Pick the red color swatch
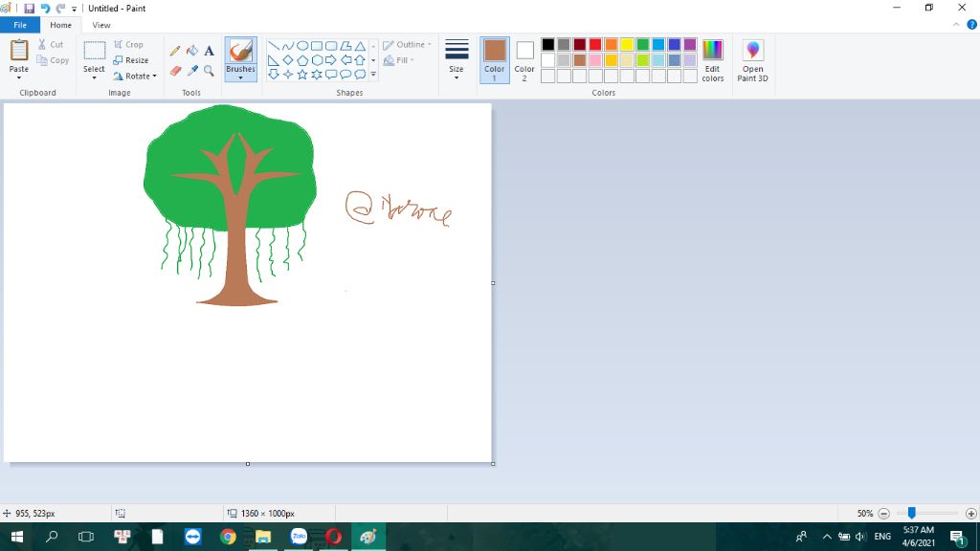980x551 pixels. point(595,44)
